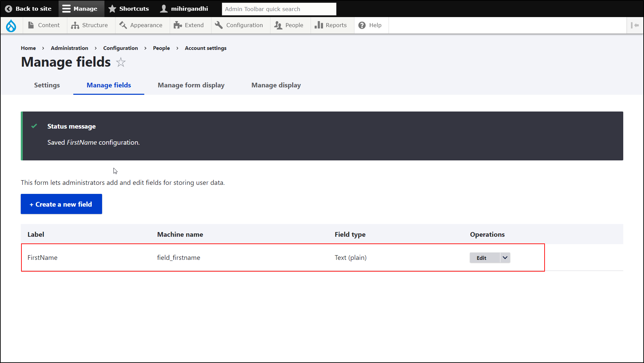The image size is (644, 363).
Task: Click Create a new field button
Action: point(61,204)
